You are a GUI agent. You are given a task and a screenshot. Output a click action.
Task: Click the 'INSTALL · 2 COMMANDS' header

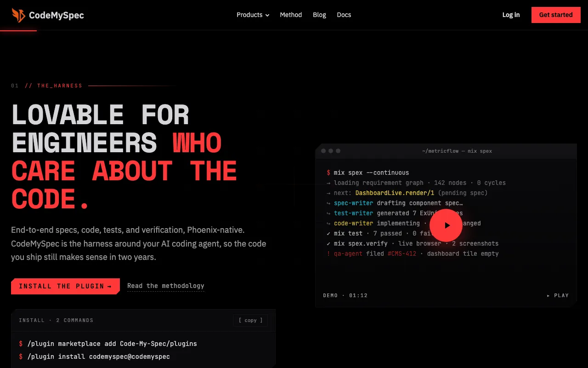(56, 320)
